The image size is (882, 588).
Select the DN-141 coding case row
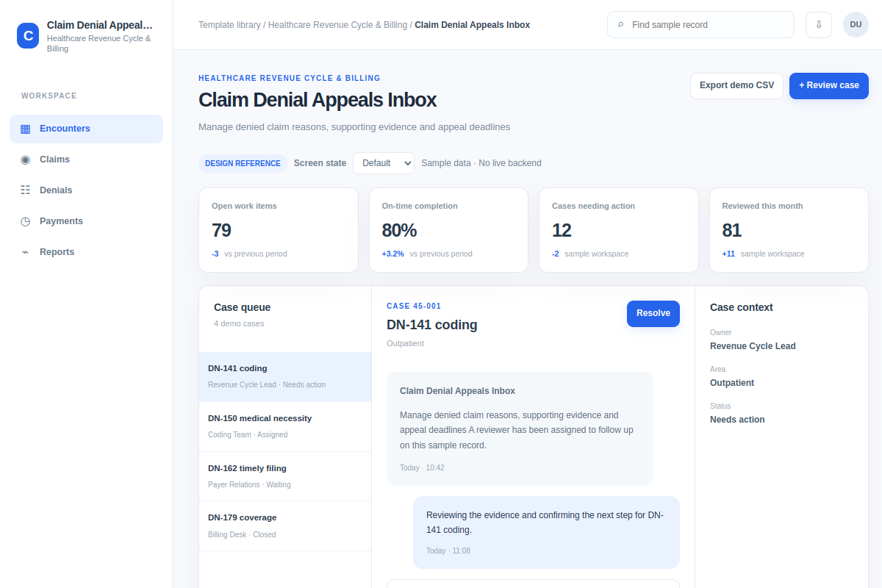tap(285, 376)
